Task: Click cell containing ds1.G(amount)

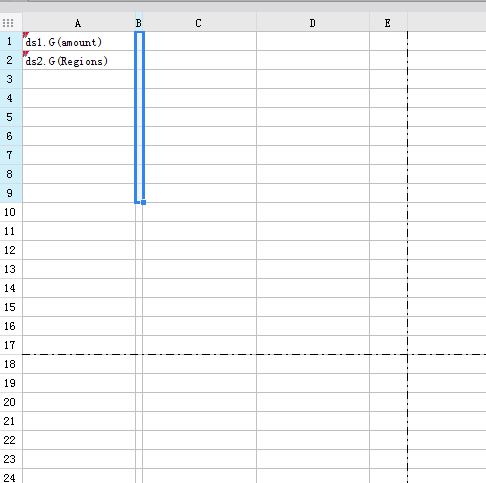Action: tap(79, 41)
